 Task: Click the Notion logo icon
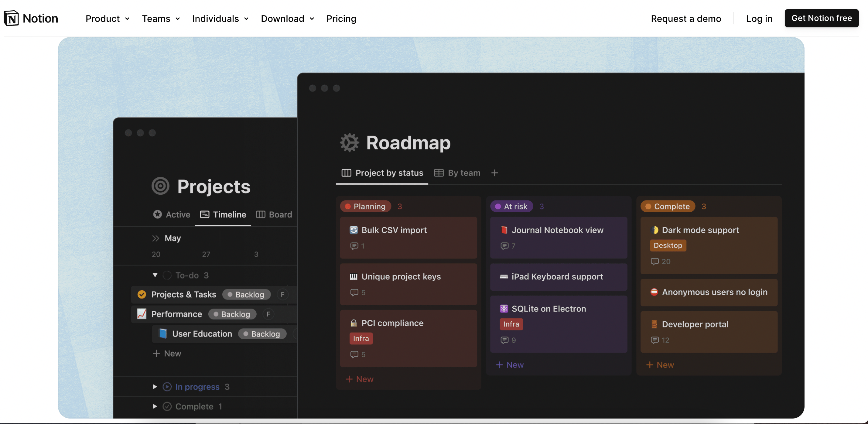pos(11,18)
